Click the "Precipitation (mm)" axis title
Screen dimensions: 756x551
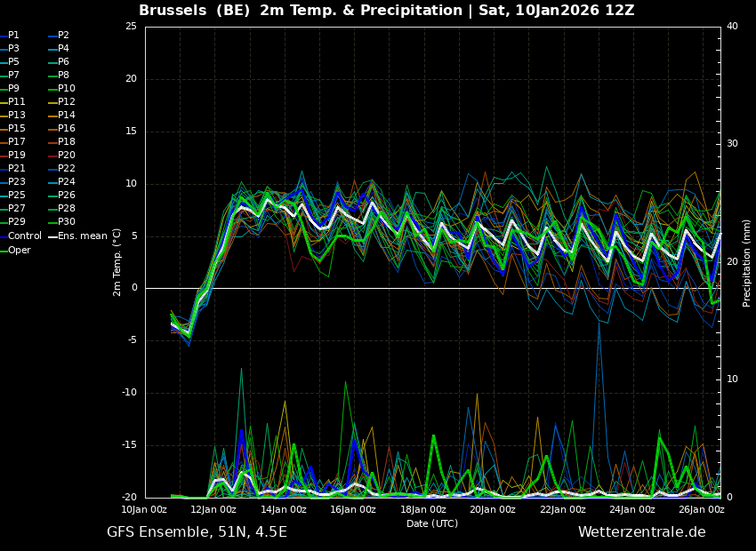tap(746, 262)
